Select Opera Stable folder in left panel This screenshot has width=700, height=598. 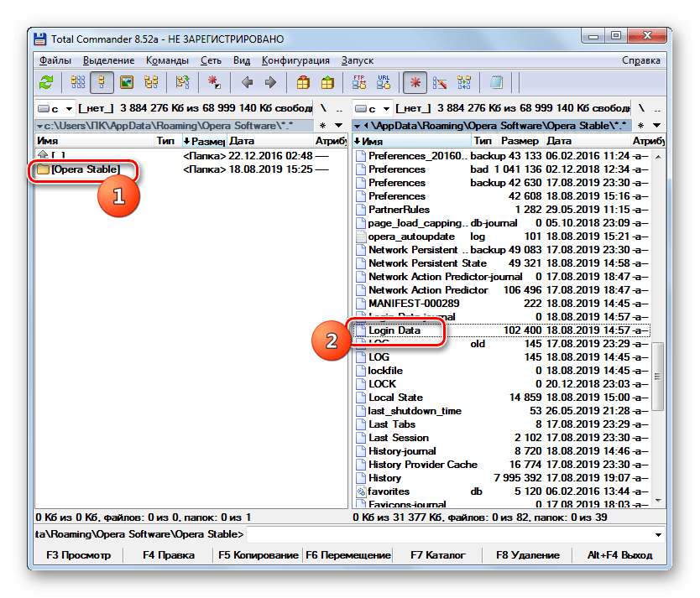[85, 169]
